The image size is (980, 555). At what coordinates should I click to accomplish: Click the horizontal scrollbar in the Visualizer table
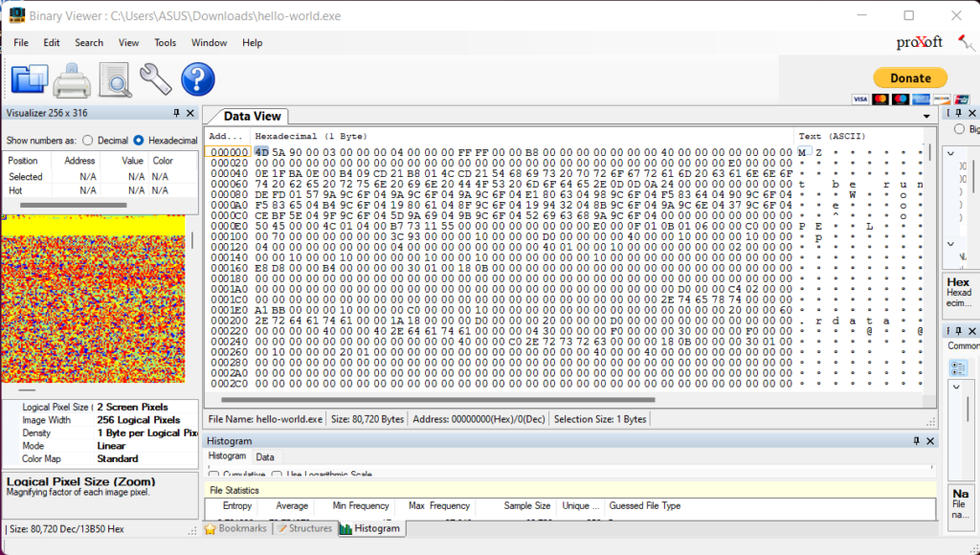73,205
